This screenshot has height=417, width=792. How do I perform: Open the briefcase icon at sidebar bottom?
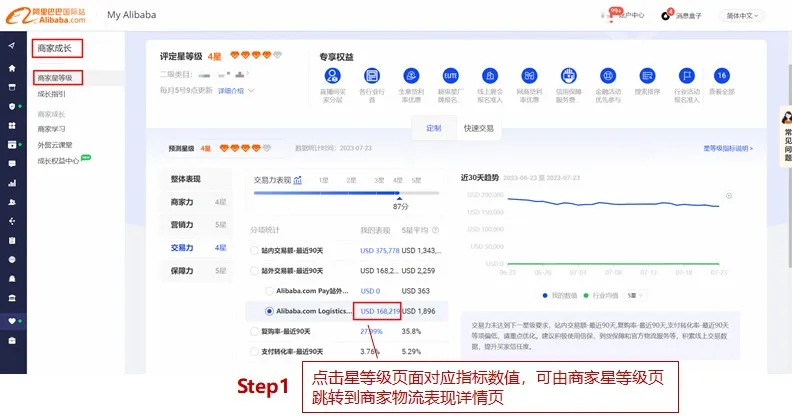point(12,341)
